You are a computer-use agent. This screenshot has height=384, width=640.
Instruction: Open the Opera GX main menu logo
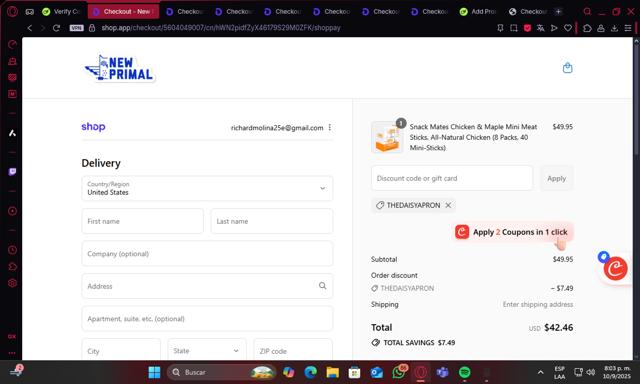pyautogui.click(x=12, y=11)
